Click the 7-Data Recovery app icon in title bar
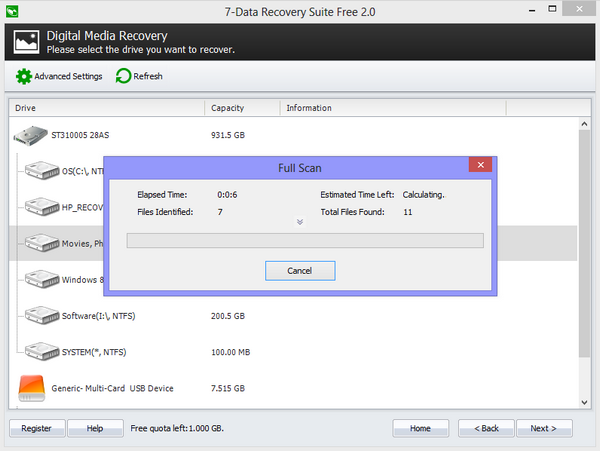600x451 pixels. pos(12,11)
